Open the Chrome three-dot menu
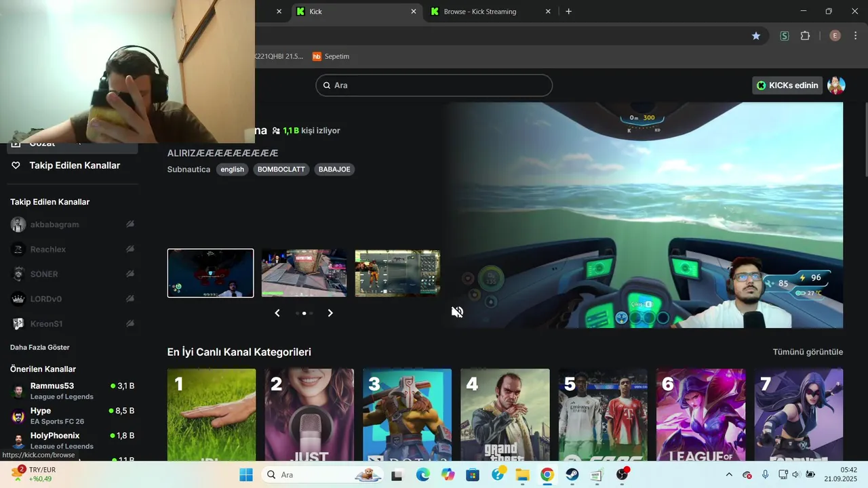The width and height of the screenshot is (868, 488). (855, 36)
